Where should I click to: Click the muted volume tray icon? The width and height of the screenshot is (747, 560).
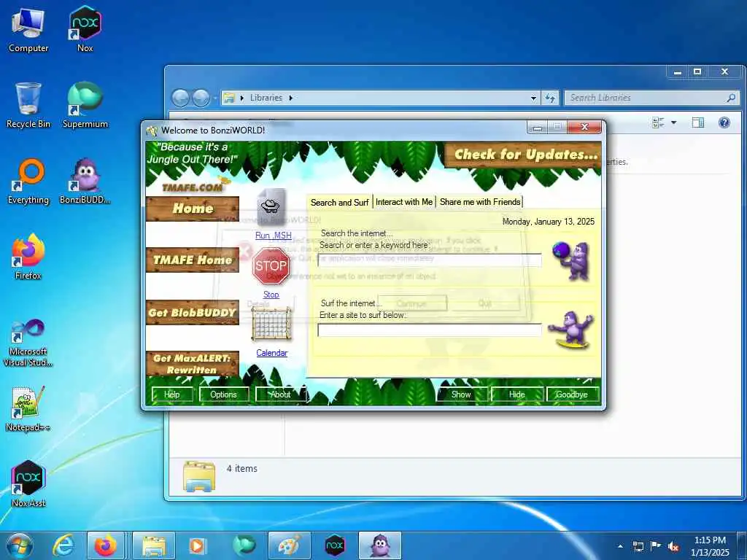click(x=673, y=547)
